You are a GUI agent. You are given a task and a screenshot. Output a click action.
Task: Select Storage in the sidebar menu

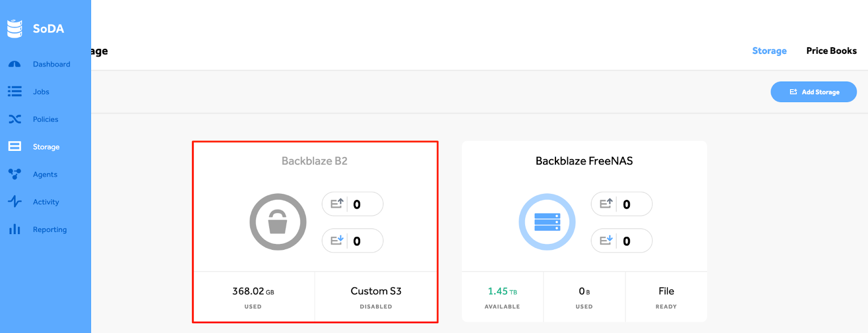[46, 147]
